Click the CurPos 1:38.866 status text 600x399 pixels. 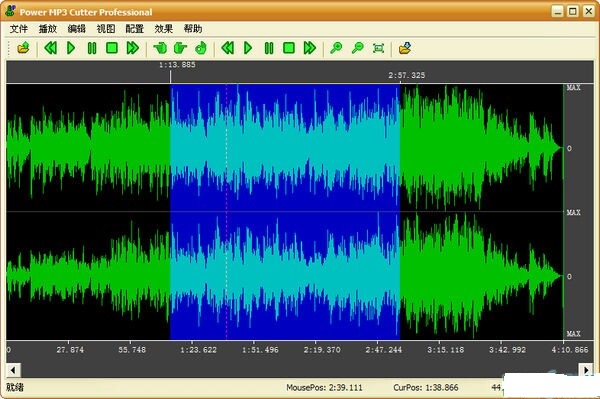coord(426,388)
